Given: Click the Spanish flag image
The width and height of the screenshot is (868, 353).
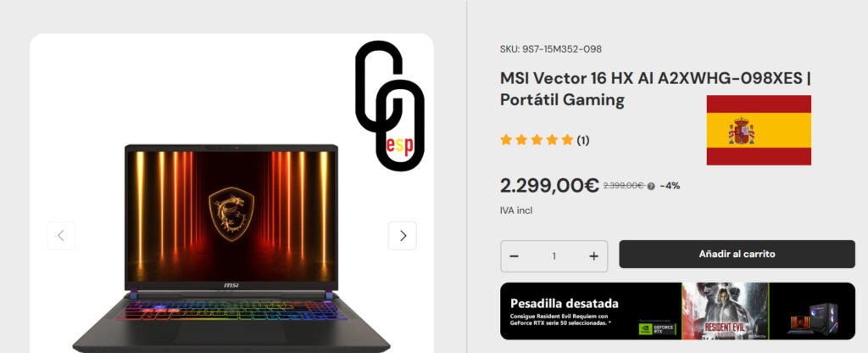Looking at the screenshot, I should (759, 130).
